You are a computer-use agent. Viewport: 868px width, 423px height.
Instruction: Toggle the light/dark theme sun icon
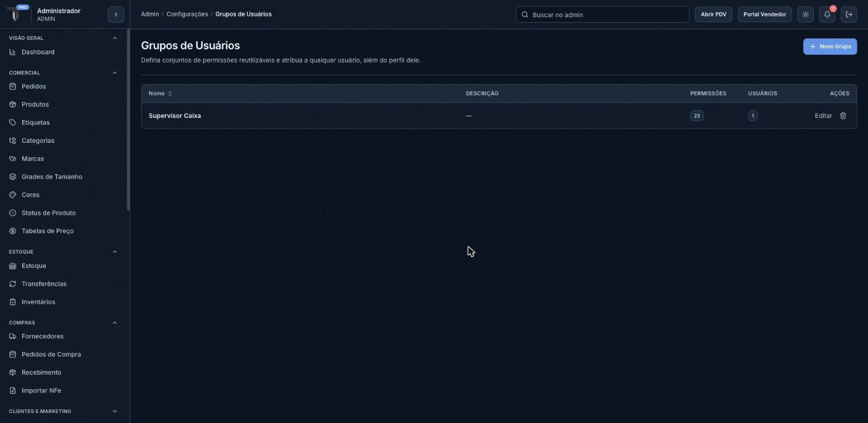[x=805, y=14]
